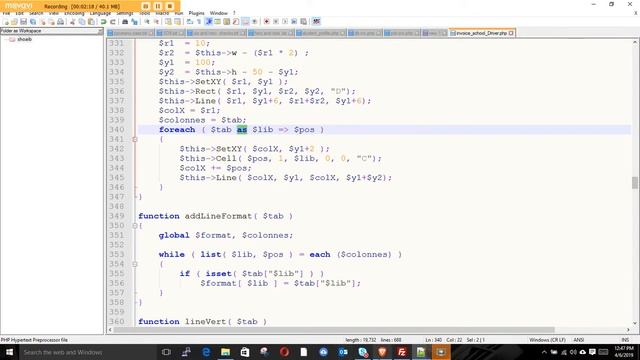Click the Redo arrow icon
The width and height of the screenshot is (640, 360).
click(112, 22)
